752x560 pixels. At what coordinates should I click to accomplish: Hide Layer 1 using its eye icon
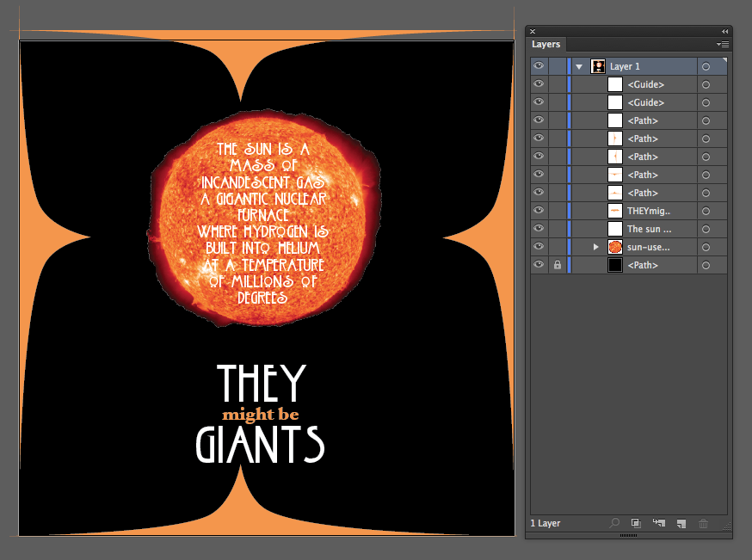tap(539, 66)
